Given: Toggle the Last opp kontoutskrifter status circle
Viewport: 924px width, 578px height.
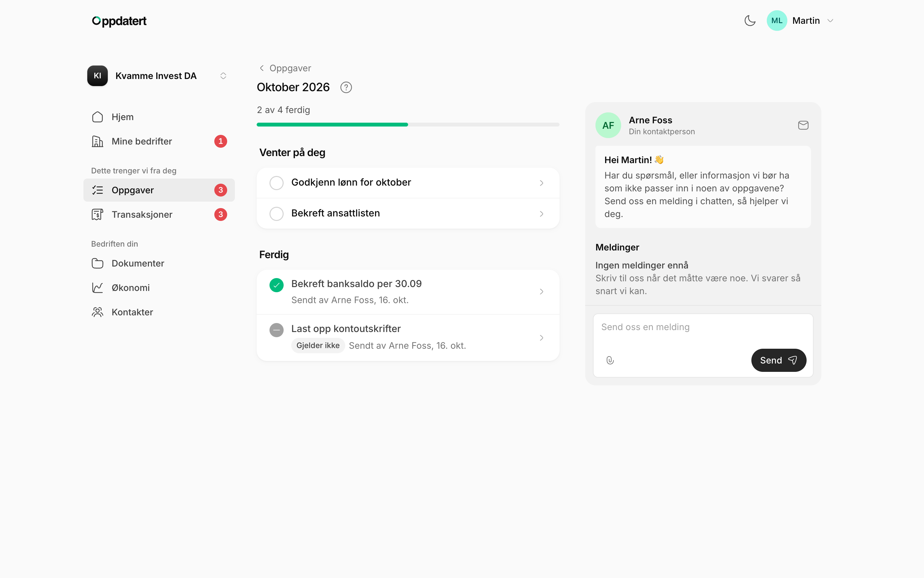Looking at the screenshot, I should click(277, 330).
